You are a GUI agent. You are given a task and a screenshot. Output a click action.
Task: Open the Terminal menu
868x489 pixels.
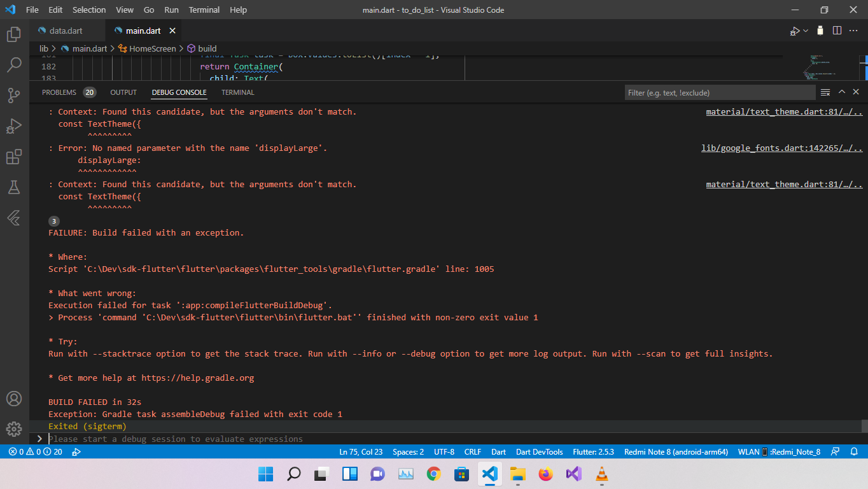(x=204, y=10)
